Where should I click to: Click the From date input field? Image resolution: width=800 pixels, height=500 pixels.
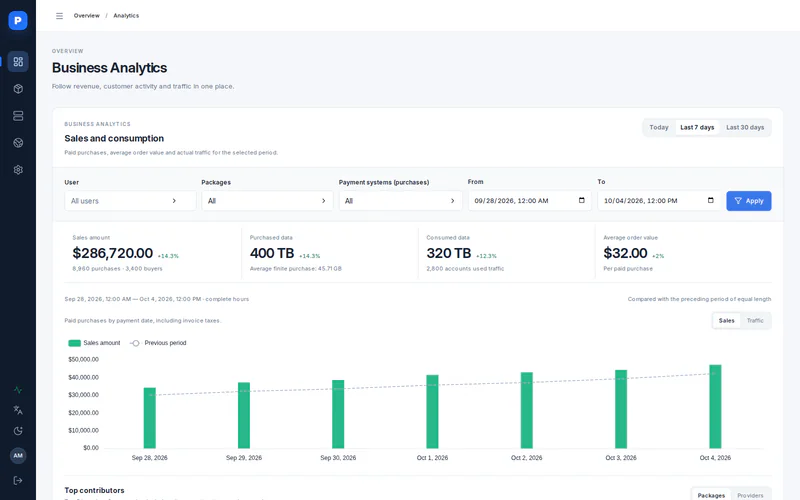(530, 201)
